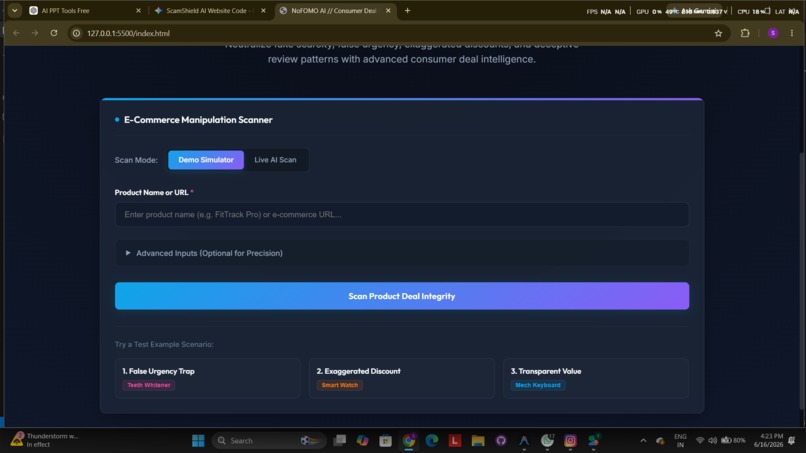Viewport: 806px width, 453px height.
Task: Open the notification bell in the tray
Action: pos(792,441)
